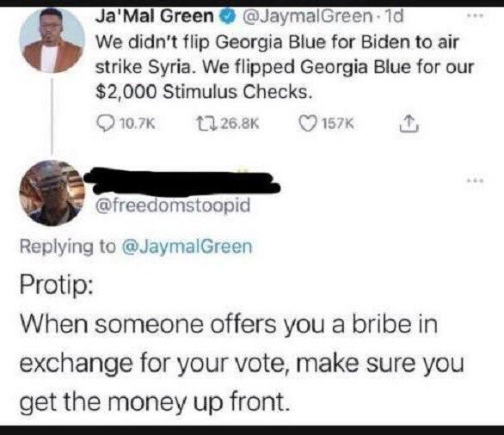Click the 10.7K replies count
Image resolution: width=504 pixels, height=435 pixels.
pyautogui.click(x=138, y=124)
